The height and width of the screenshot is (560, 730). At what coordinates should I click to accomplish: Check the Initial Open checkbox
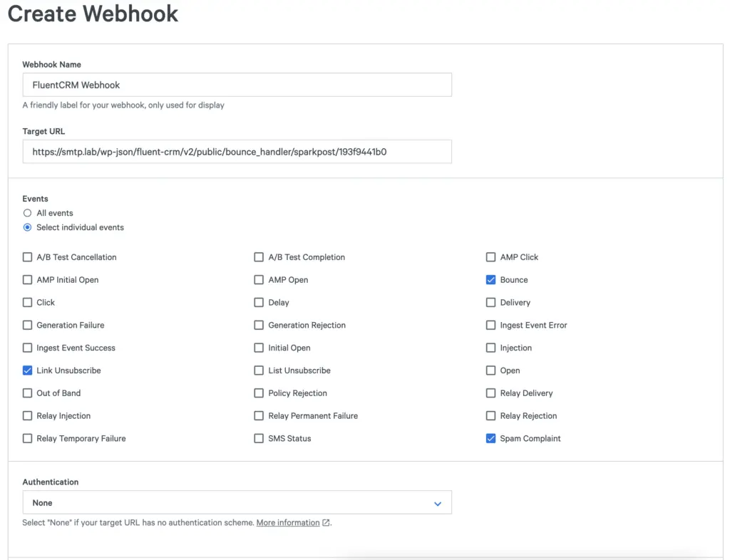[x=259, y=348]
